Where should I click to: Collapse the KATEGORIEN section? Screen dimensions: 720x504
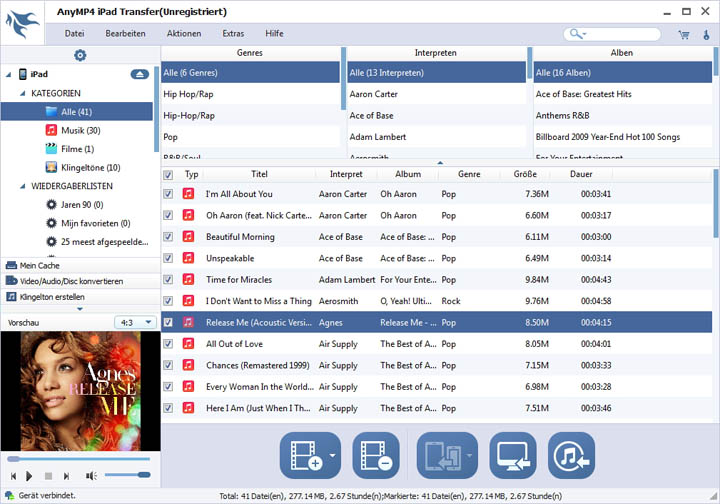click(x=22, y=94)
